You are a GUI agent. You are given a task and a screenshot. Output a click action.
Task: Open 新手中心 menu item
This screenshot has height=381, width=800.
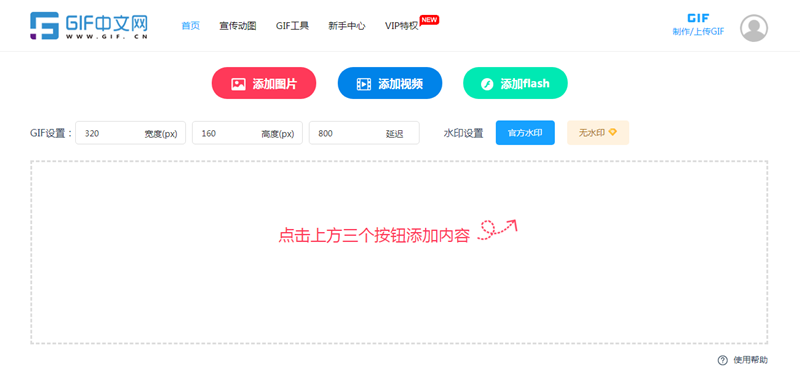coord(347,26)
